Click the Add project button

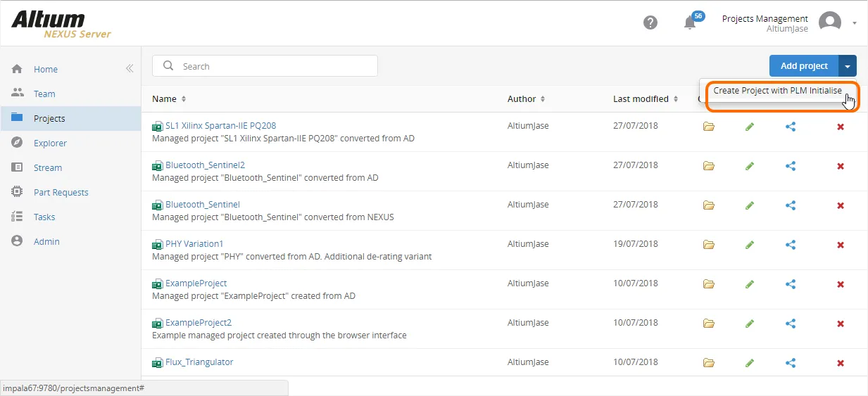(x=804, y=66)
